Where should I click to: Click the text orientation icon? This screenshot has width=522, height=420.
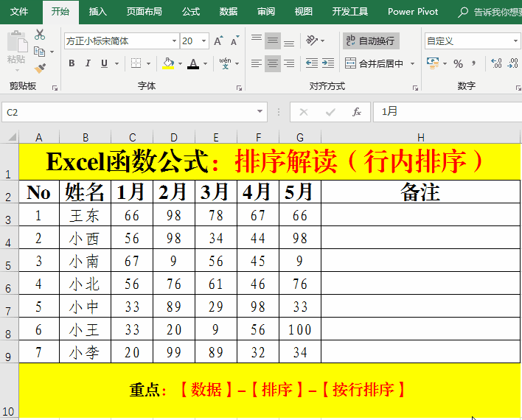pyautogui.click(x=312, y=41)
